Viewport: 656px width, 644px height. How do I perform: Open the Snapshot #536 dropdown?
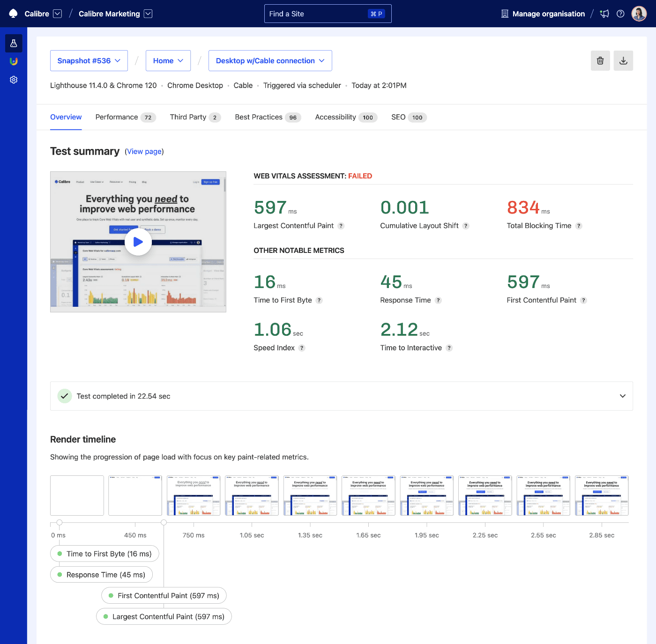tap(89, 60)
